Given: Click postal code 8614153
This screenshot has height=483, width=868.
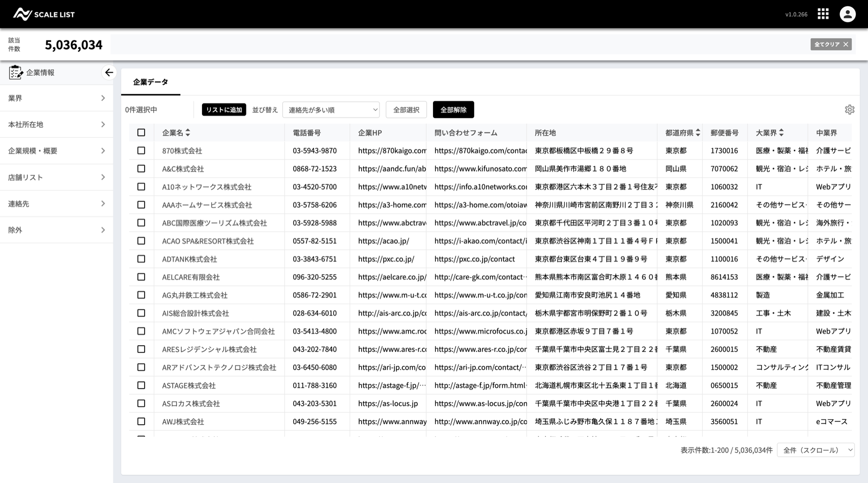Looking at the screenshot, I should tap(724, 277).
